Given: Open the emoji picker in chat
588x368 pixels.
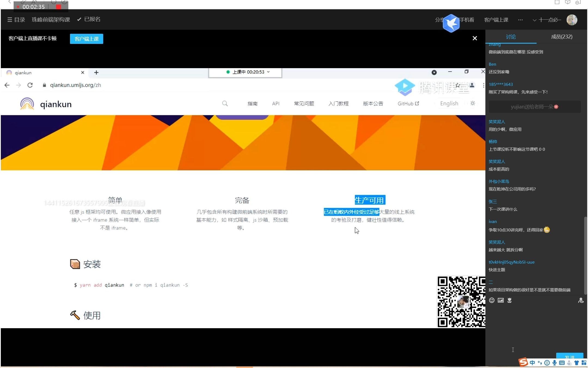Looking at the screenshot, I should click(492, 300).
